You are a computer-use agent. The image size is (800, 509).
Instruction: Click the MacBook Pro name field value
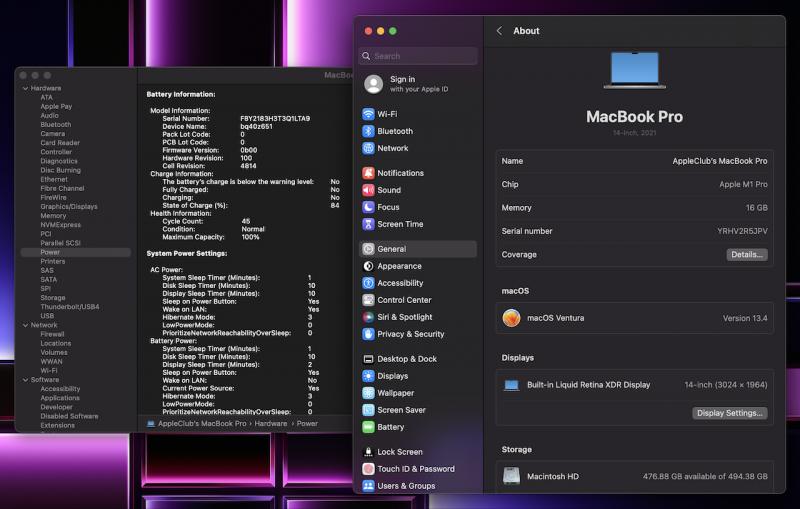[x=719, y=161]
